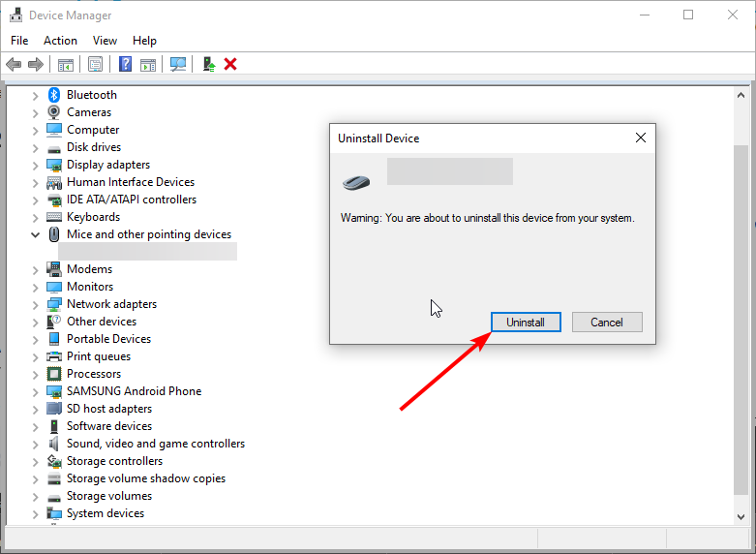Maximize the Device Manager window
The image size is (756, 554).
[x=688, y=15]
